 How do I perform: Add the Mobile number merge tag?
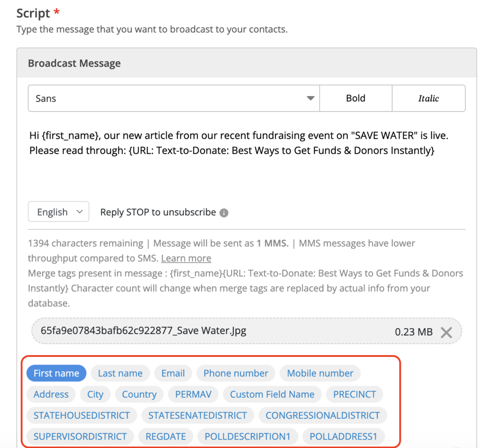pyautogui.click(x=320, y=373)
